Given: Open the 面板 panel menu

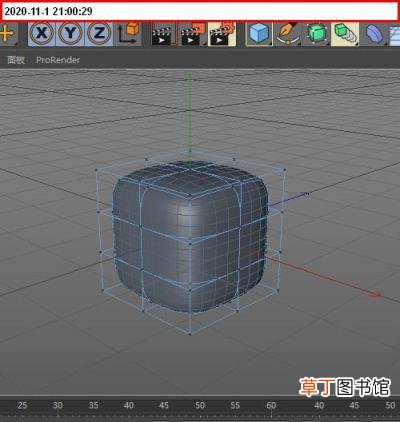Looking at the screenshot, I should [16, 60].
